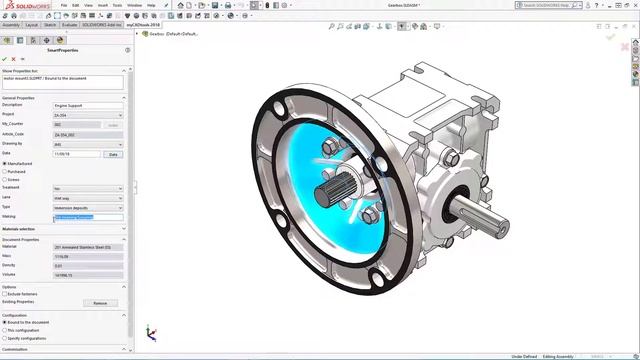Select Specify configurations radio button
The width and height of the screenshot is (640, 360).
point(4,338)
